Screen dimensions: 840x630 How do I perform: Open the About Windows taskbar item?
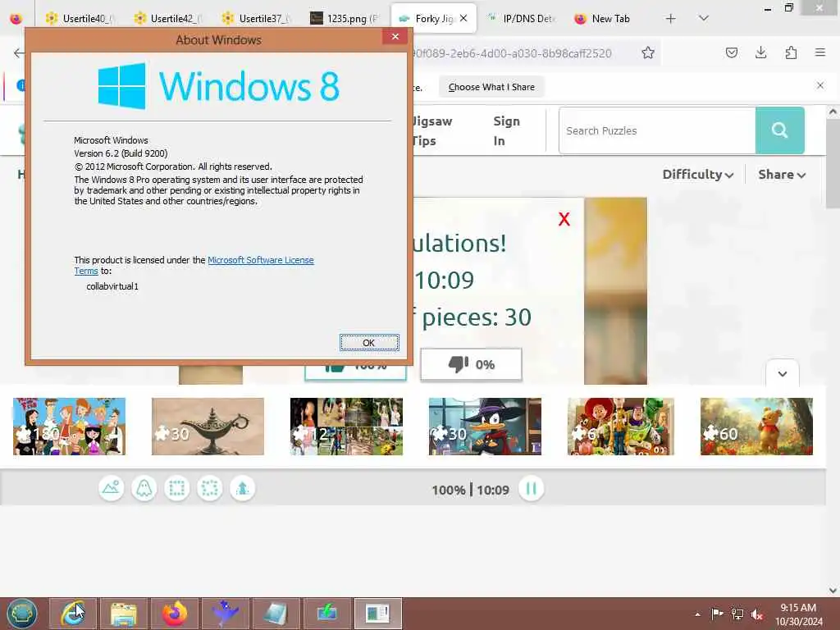tap(378, 614)
